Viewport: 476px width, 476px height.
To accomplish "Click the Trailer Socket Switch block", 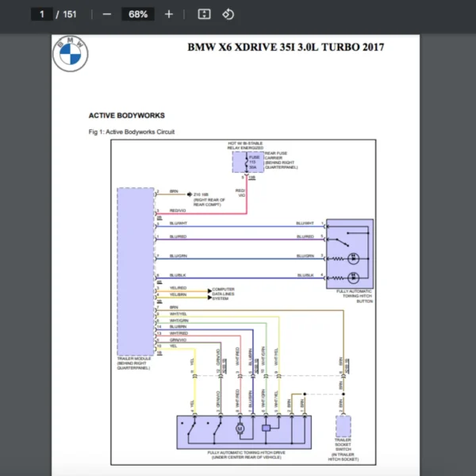I will (x=342, y=424).
